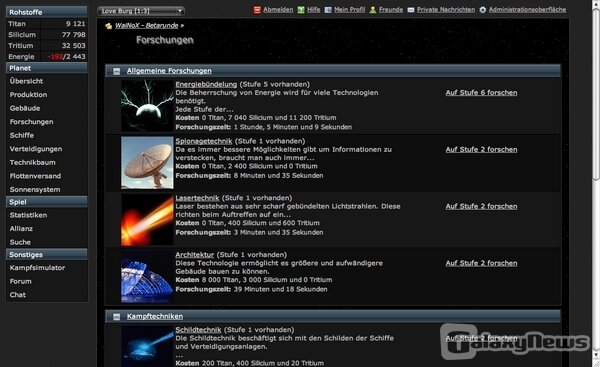Click the Architektur blue building thumbnail
Image resolution: width=600 pixels, height=367 pixels.
coord(147,277)
